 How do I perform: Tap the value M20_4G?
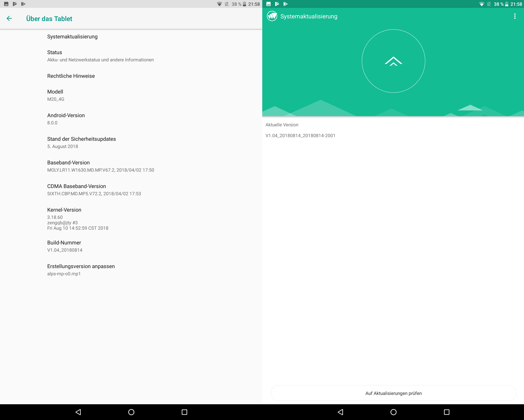click(x=56, y=99)
